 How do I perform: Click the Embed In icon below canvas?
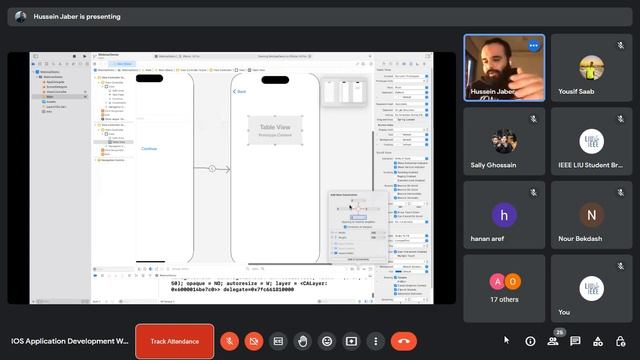click(371, 269)
